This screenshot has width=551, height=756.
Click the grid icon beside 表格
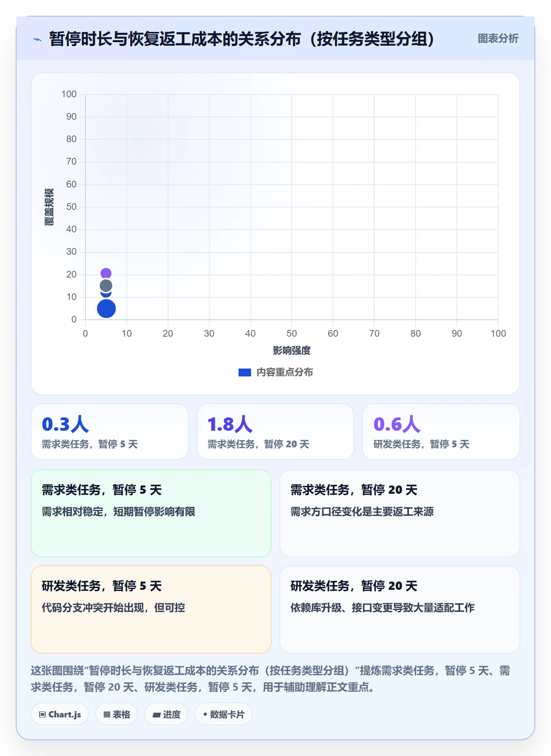[x=107, y=715]
